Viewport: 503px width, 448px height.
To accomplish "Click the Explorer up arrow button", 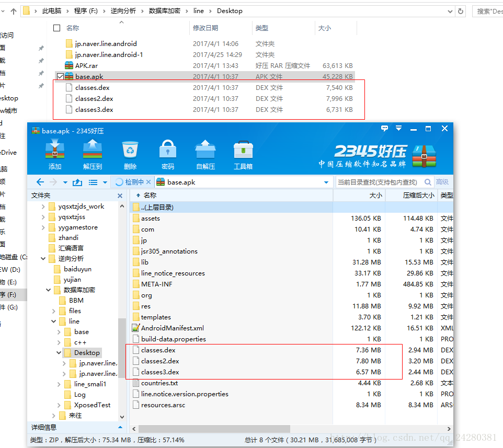I will point(14,12).
